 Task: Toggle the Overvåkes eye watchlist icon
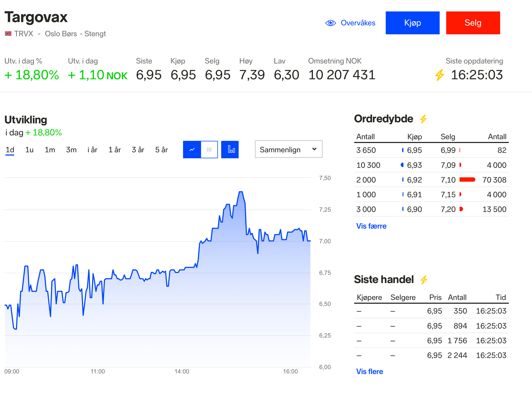pyautogui.click(x=330, y=23)
